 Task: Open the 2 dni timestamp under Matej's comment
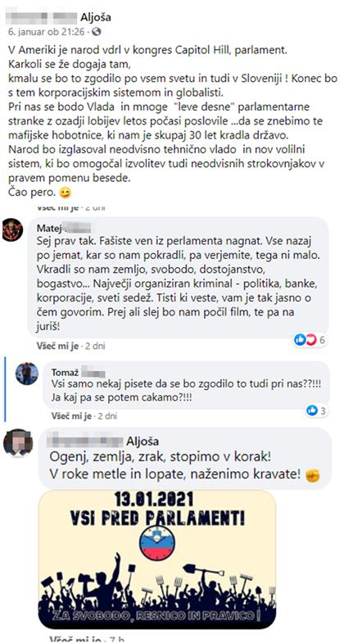point(95,346)
